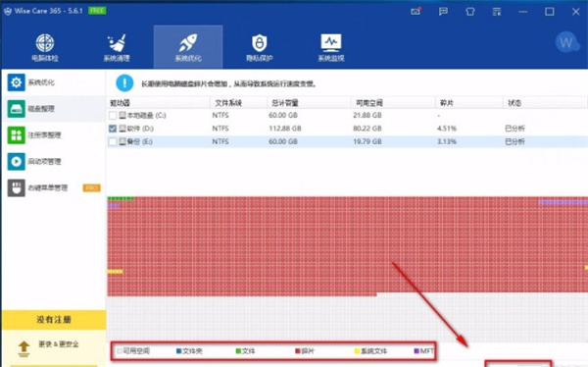Click the 3.13% fragmentation value
Viewport: 588px width, 367px height.
447,141
